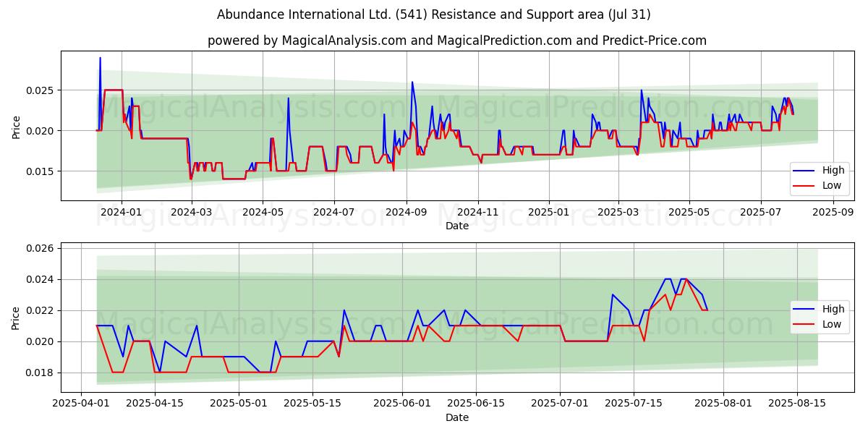868x434 pixels.
Task: Click the '0.025' price tick on top chart
Action: pyautogui.click(x=41, y=90)
